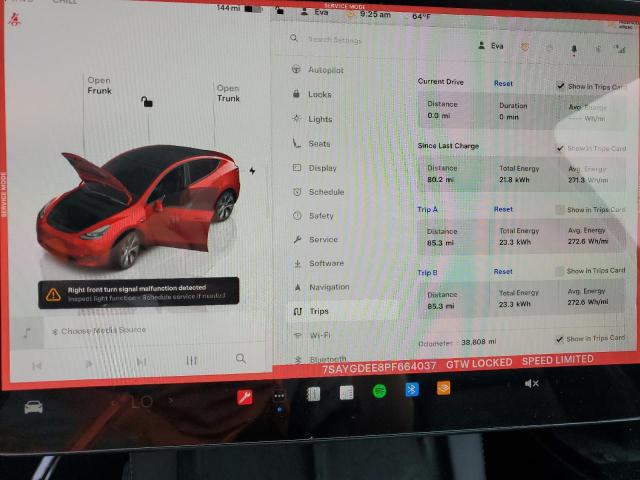
Task: Click the GTW LOCKED status
Action: [x=479, y=363]
